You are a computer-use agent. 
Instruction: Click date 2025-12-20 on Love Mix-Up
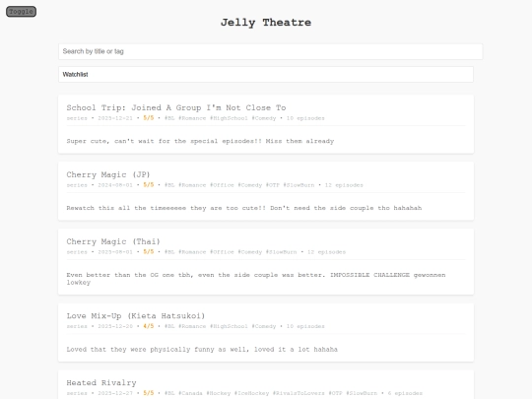pos(115,326)
